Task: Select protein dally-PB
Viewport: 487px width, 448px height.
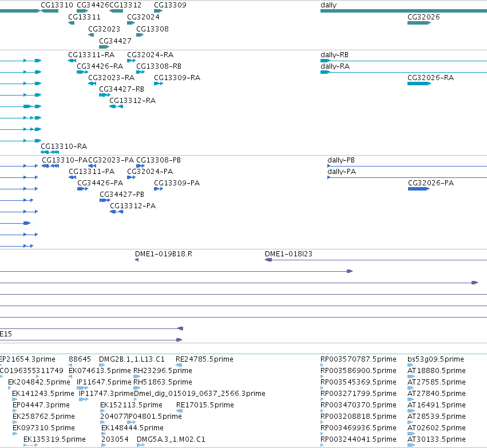Action: tap(341, 160)
